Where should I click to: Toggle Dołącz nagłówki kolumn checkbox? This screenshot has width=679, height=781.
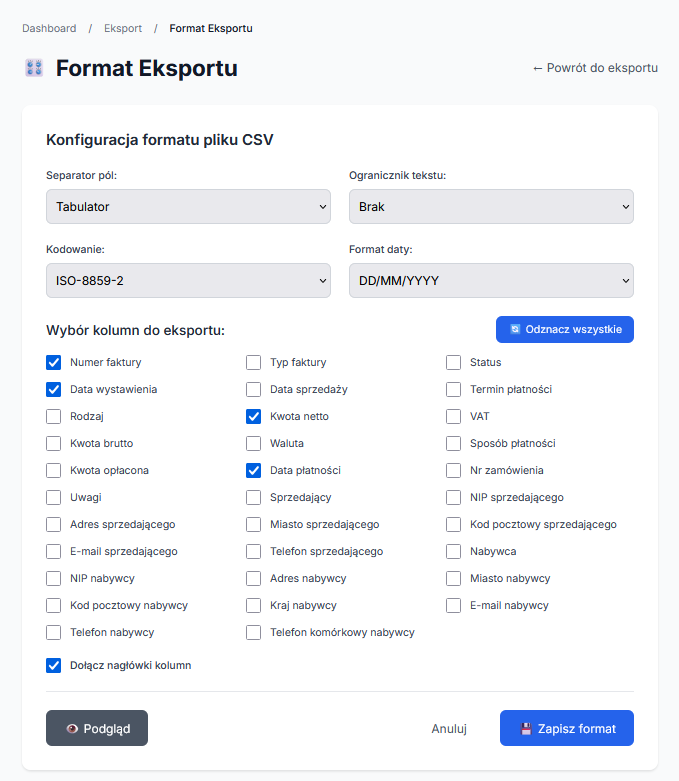pyautogui.click(x=54, y=665)
